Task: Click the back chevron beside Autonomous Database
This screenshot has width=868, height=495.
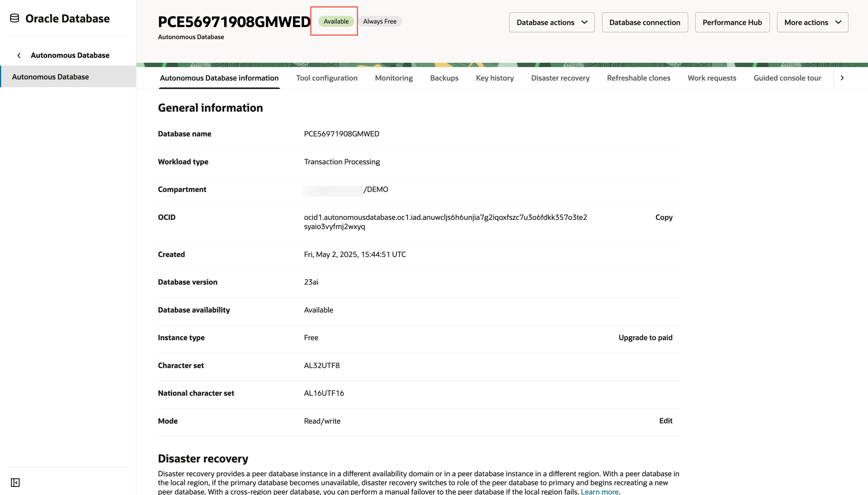Action: pos(19,56)
